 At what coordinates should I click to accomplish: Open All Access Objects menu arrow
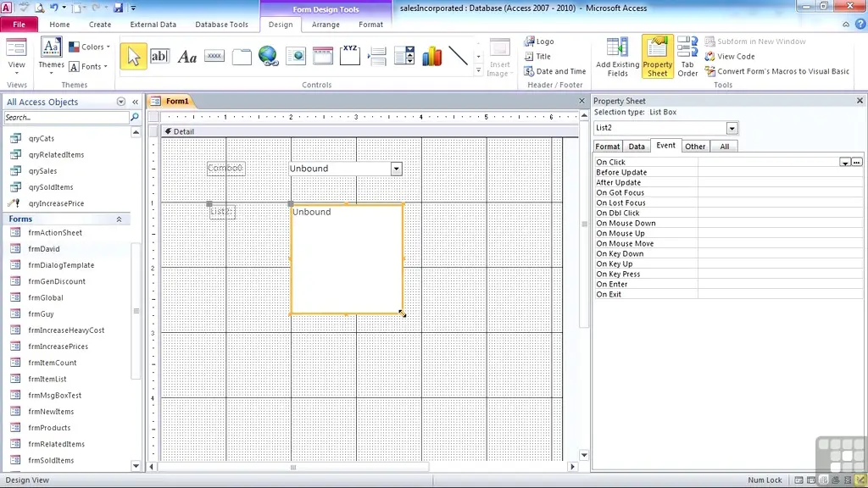(x=120, y=102)
